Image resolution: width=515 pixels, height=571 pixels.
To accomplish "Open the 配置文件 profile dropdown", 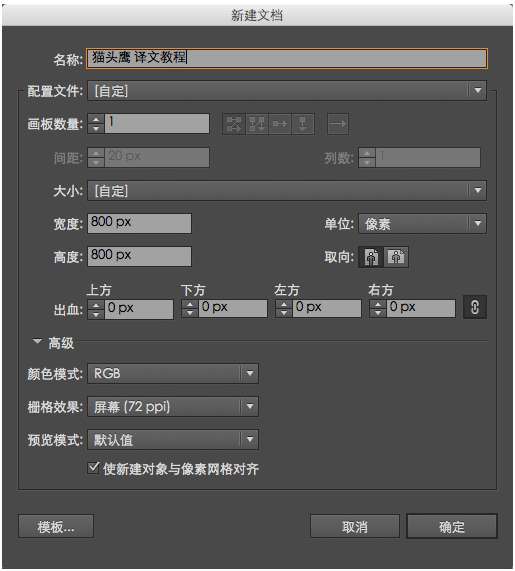I will 287,90.
